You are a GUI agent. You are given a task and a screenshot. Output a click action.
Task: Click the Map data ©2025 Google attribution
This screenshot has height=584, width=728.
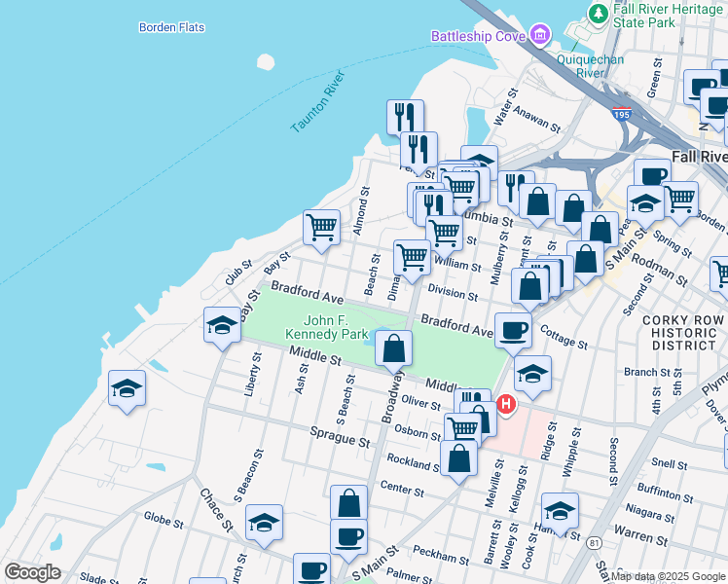coord(668,576)
